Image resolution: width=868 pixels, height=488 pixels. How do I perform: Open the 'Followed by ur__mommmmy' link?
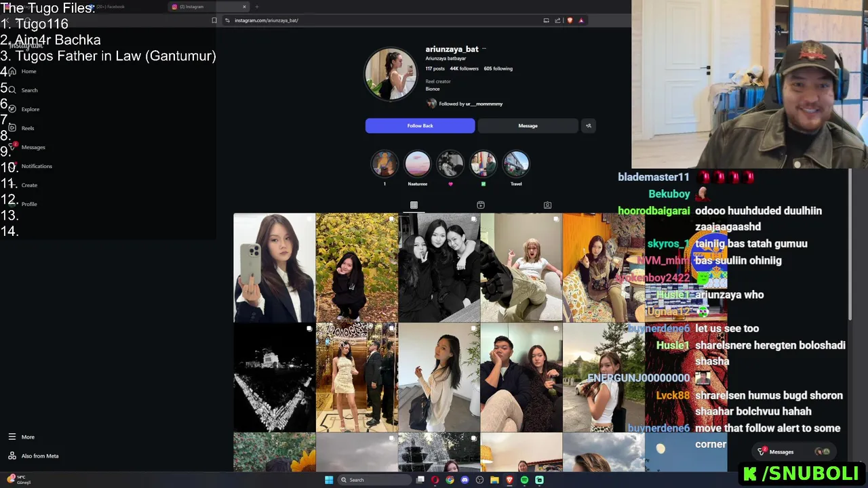465,104
